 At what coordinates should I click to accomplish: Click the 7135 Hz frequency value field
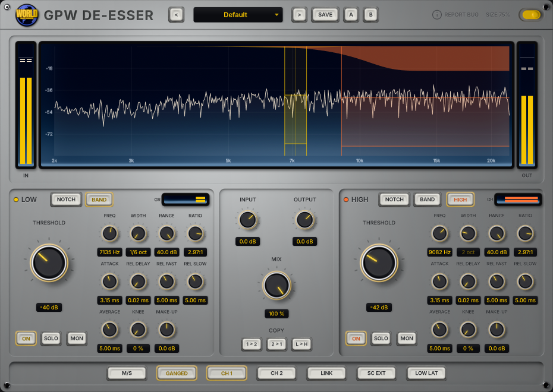(109, 252)
